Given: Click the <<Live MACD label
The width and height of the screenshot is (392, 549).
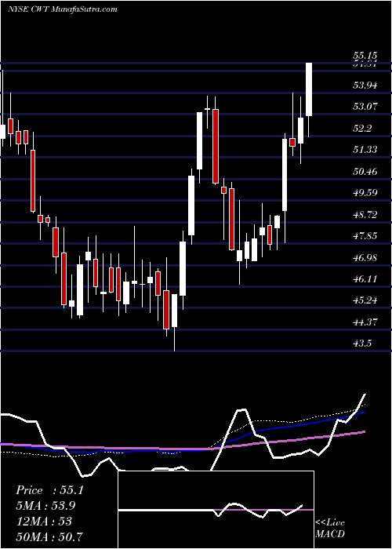Looking at the screenshot, I should coord(330,528).
